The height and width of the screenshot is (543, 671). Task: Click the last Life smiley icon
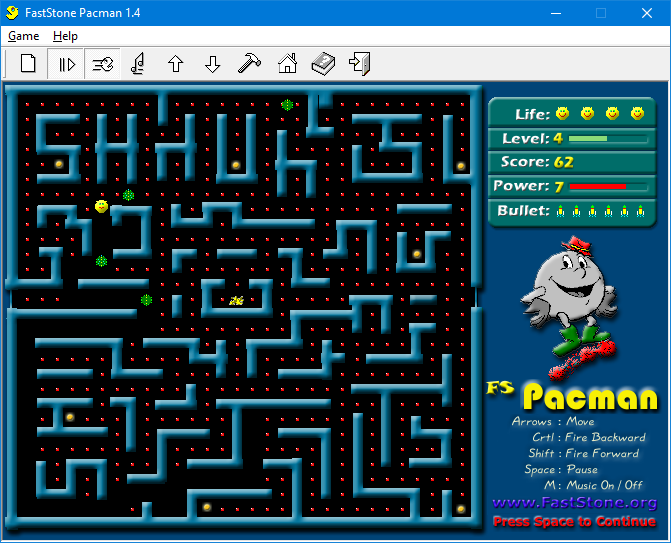point(637,113)
